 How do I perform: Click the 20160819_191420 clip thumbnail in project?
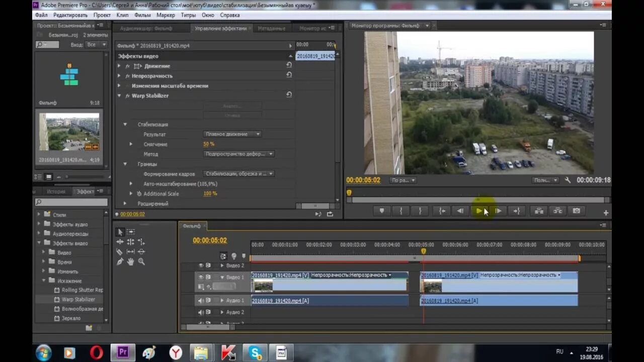(x=69, y=132)
